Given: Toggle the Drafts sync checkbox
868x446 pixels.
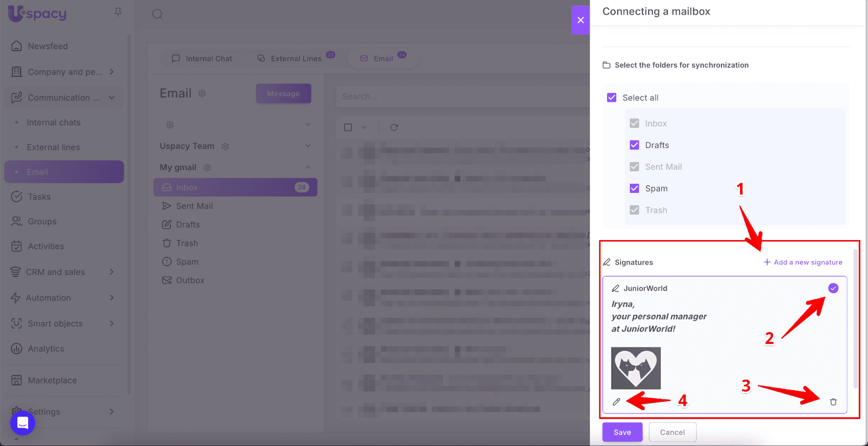Looking at the screenshot, I should [x=634, y=145].
